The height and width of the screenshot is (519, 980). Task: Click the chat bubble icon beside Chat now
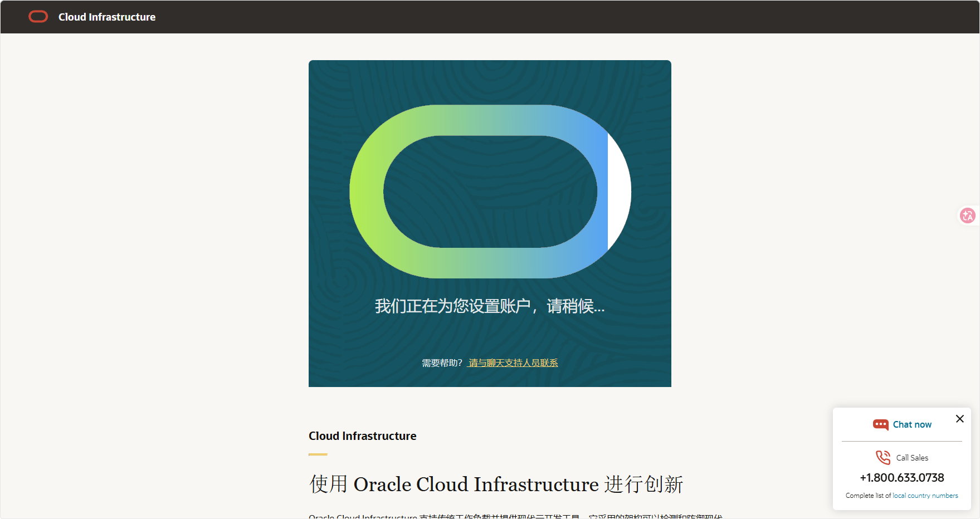[x=880, y=425]
